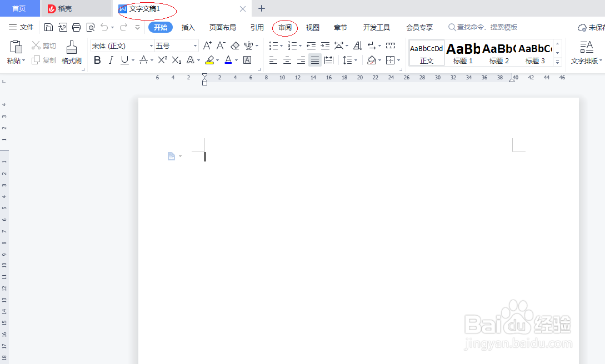Click the Save icon in quick toolbar

48,27
